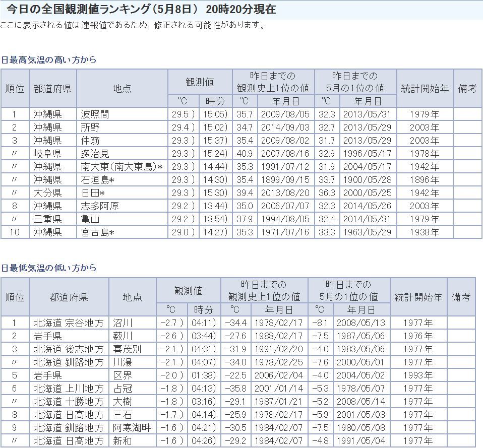Select the 亀山 location in 三重県
Image resolution: width=483 pixels, height=448 pixels.
coord(90,219)
